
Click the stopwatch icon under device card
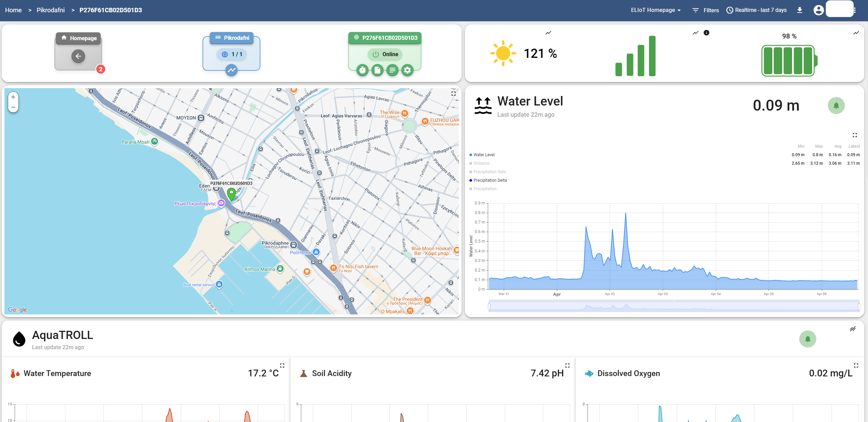point(363,70)
